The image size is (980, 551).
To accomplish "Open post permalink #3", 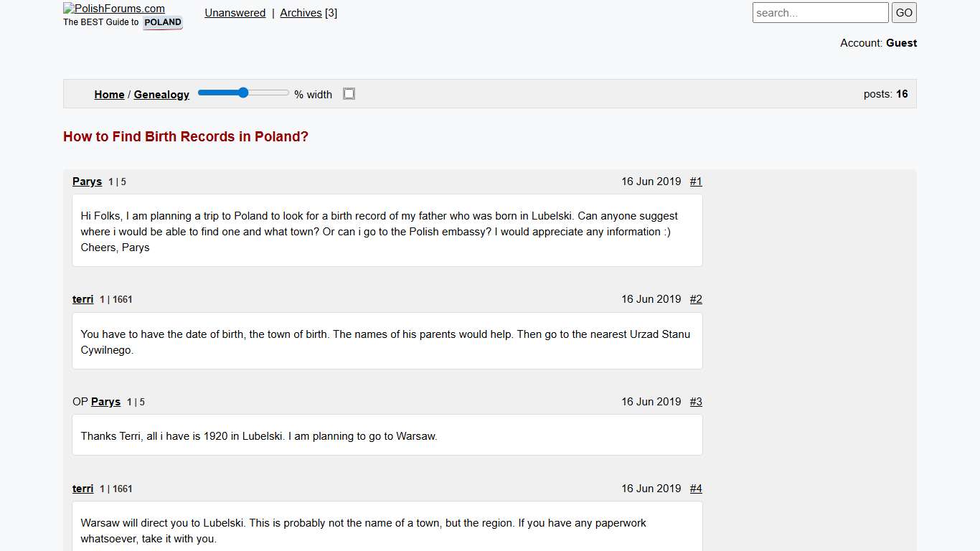I will click(696, 402).
